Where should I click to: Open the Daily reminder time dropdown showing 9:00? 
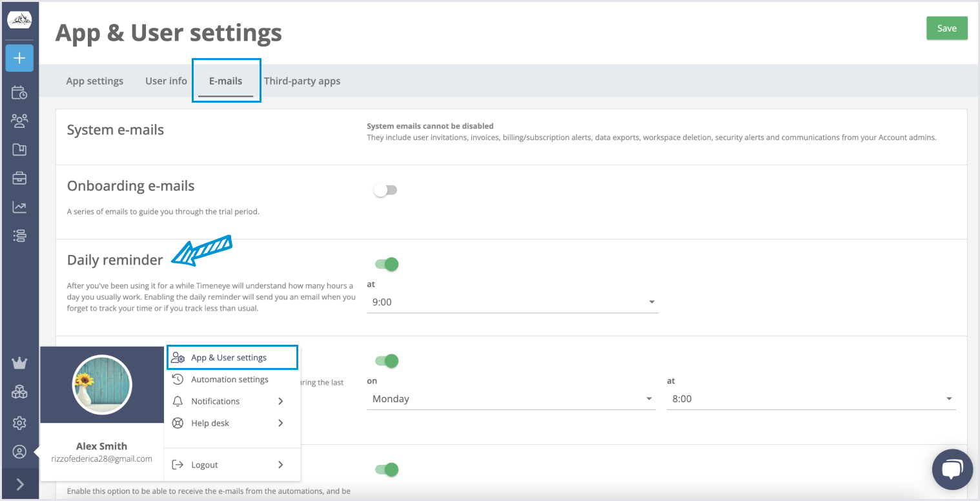[x=513, y=302]
